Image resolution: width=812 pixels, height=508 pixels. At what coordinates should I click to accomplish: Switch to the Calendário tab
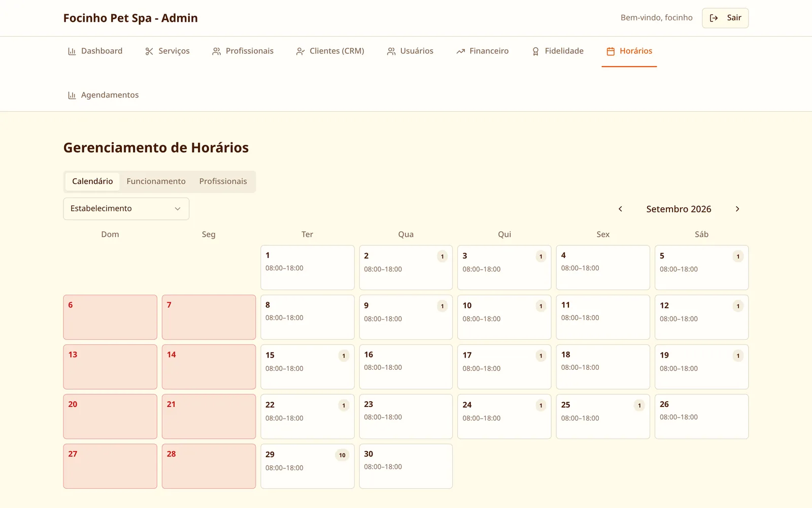click(x=92, y=181)
